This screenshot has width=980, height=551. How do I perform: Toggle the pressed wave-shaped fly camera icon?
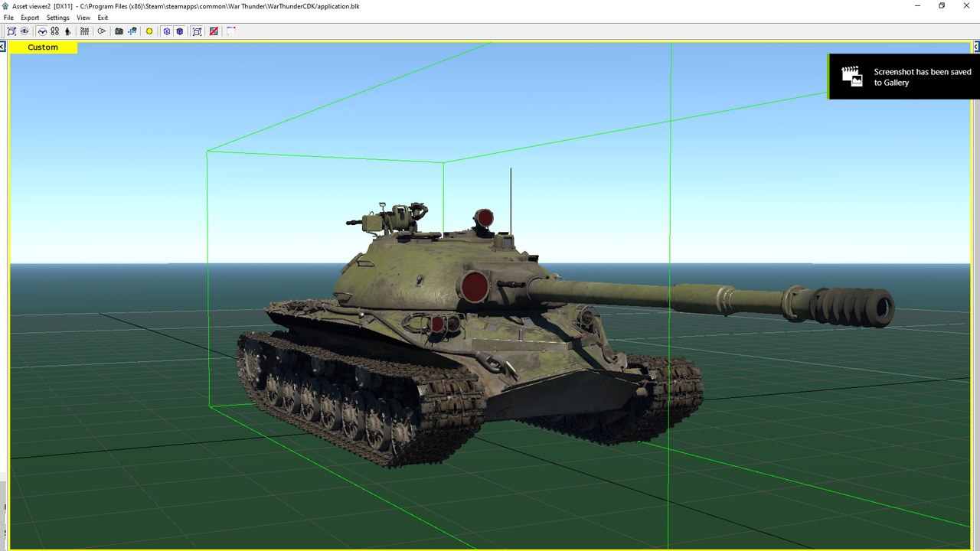[x=42, y=31]
